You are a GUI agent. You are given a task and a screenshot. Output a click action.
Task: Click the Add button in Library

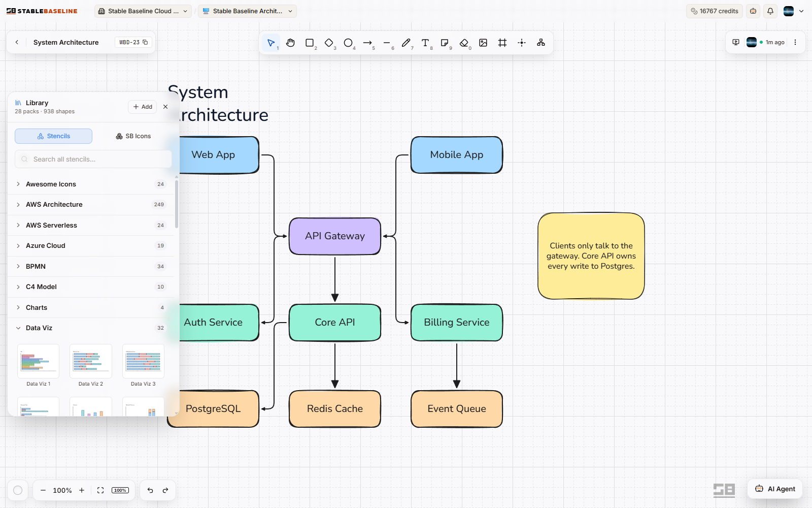(x=143, y=107)
